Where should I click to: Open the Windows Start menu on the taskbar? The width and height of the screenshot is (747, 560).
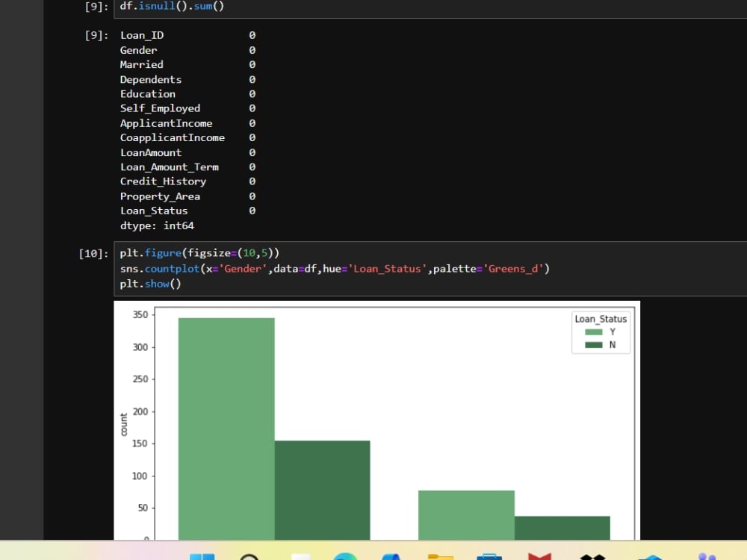pos(202,556)
